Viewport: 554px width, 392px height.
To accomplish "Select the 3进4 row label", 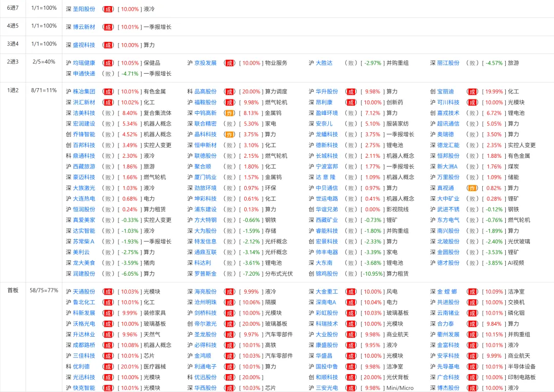I will coord(13,44).
